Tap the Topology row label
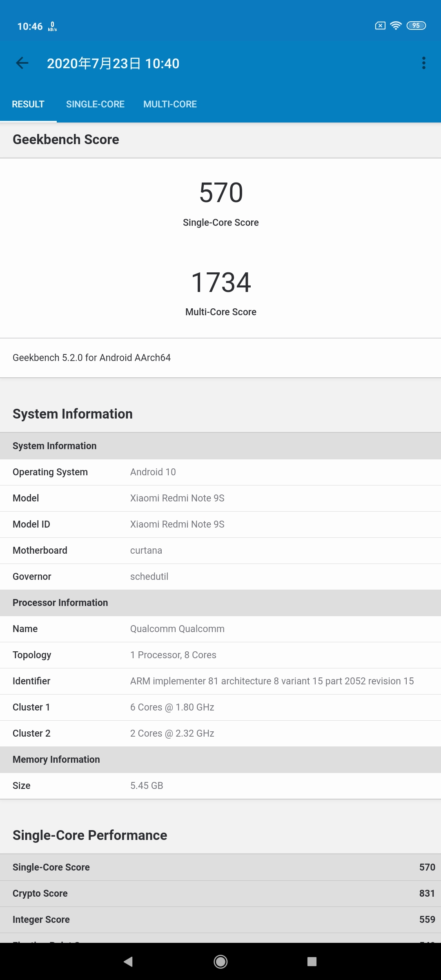The height and width of the screenshot is (980, 441). coord(32,655)
